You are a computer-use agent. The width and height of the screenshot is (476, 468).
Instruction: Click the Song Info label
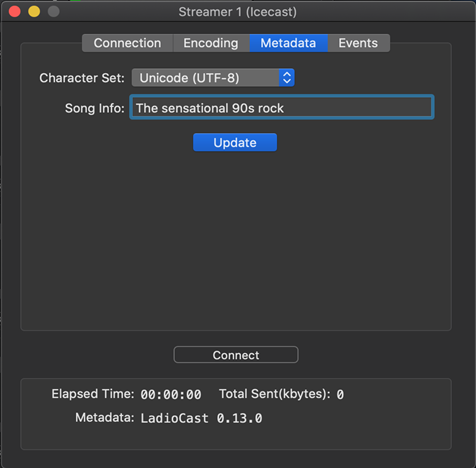(95, 108)
